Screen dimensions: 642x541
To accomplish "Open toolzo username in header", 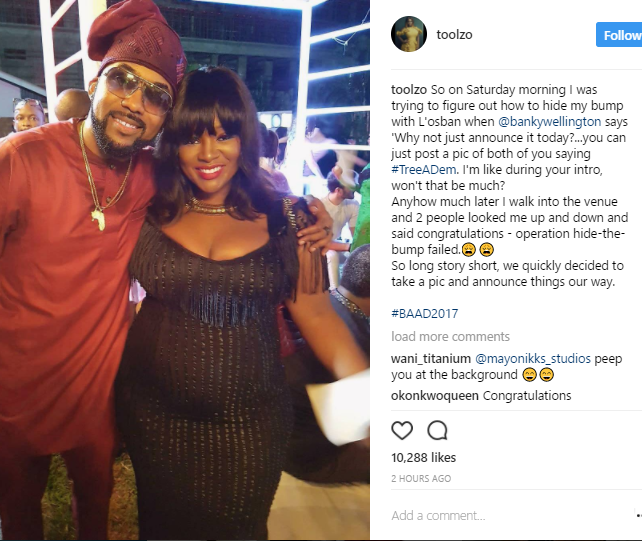I will 454,35.
